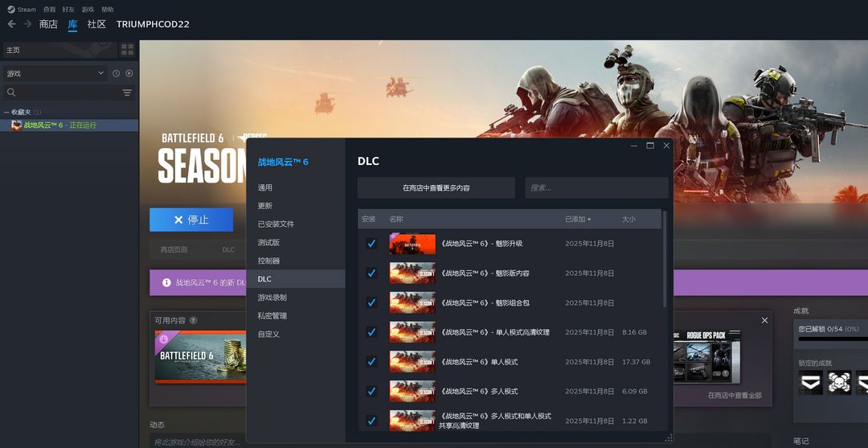Click the recent activity clock icon
868x448 pixels.
pyautogui.click(x=117, y=73)
